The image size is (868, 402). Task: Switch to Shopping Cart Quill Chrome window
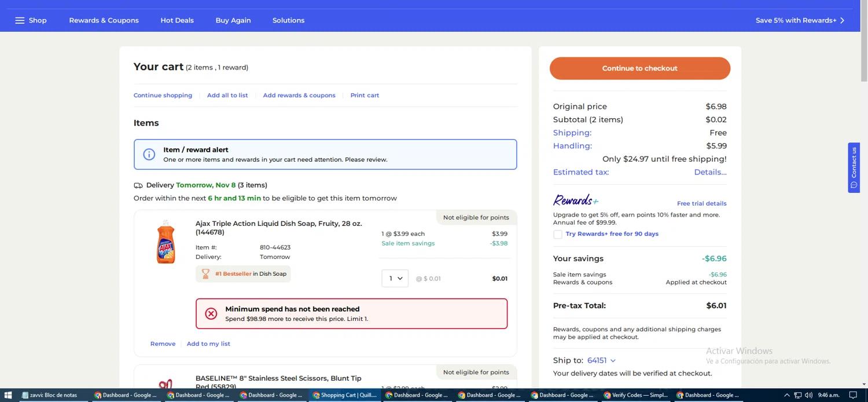(x=345, y=395)
